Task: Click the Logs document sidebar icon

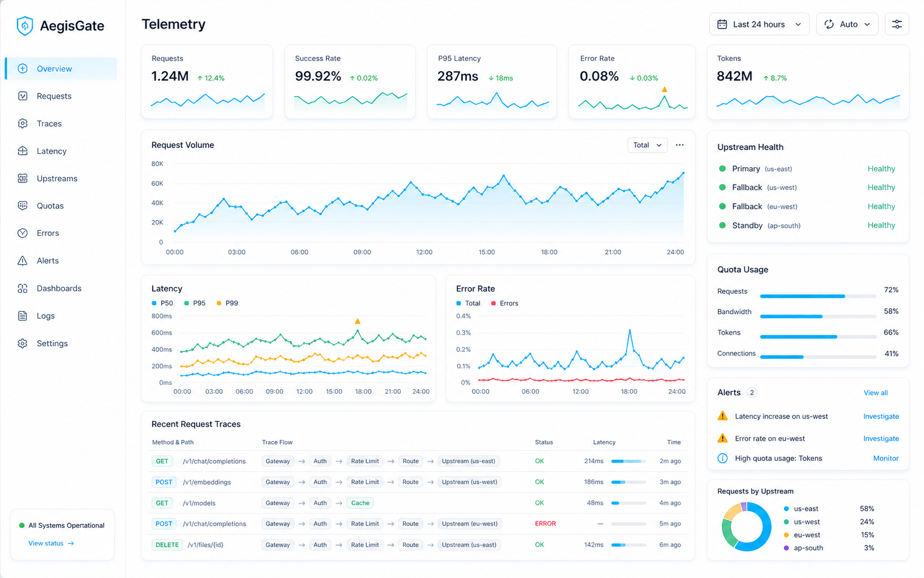Action: [x=23, y=316]
